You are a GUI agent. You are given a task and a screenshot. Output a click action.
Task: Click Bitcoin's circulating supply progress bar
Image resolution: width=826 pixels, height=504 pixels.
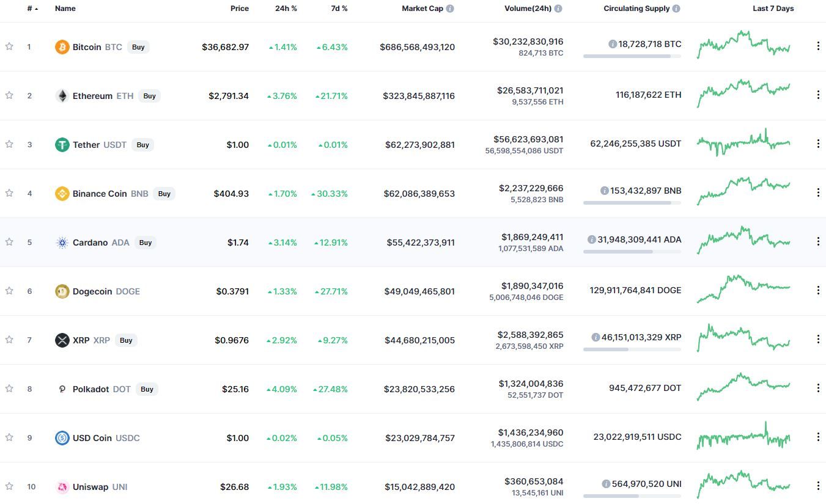pyautogui.click(x=632, y=56)
